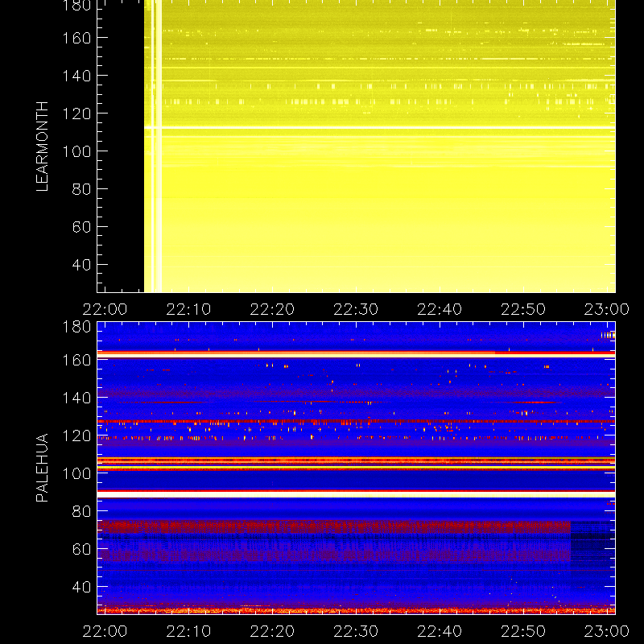Click the 22:50 time label below Learmonth plot
644x644 pixels.
(x=523, y=309)
